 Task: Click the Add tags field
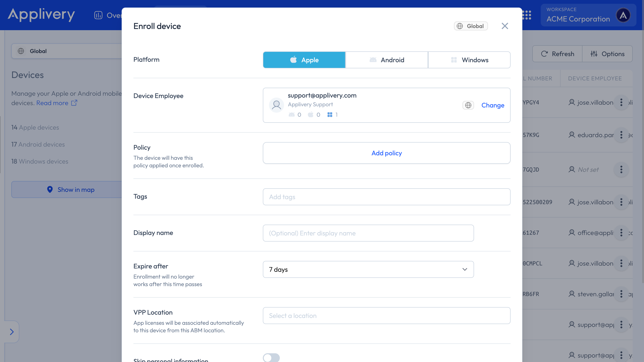pyautogui.click(x=386, y=197)
